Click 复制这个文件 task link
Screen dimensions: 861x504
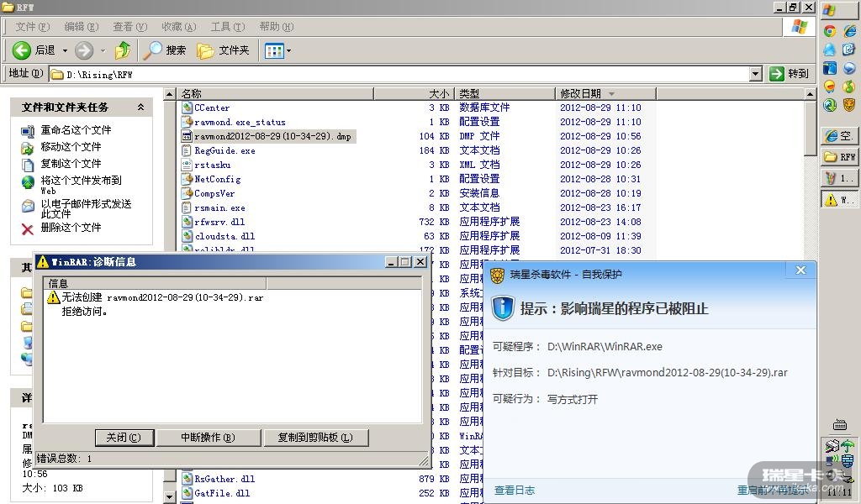pos(71,164)
